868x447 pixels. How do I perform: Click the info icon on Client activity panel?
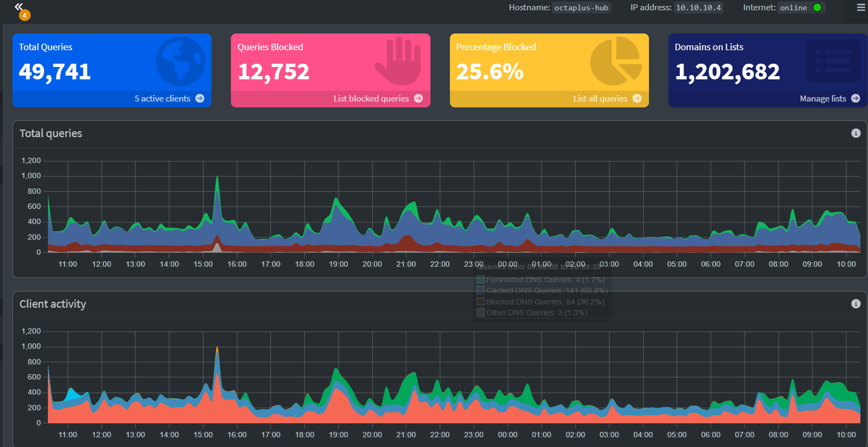(856, 304)
